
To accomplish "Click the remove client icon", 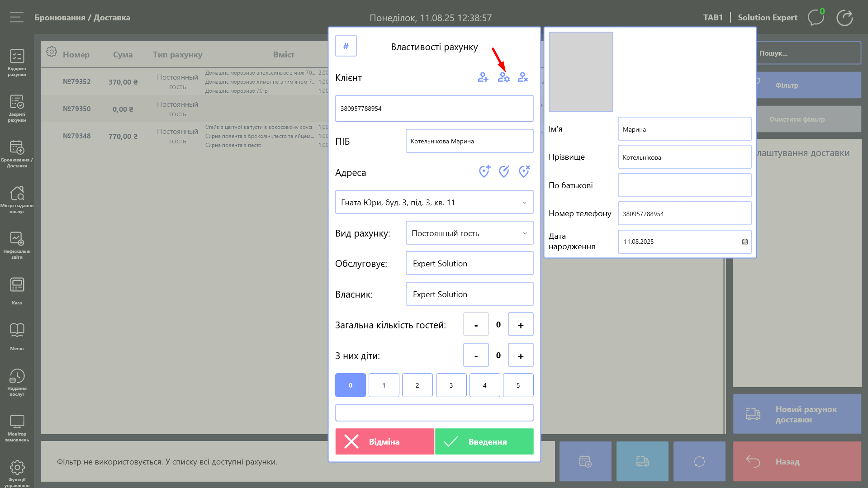I will pyautogui.click(x=523, y=77).
